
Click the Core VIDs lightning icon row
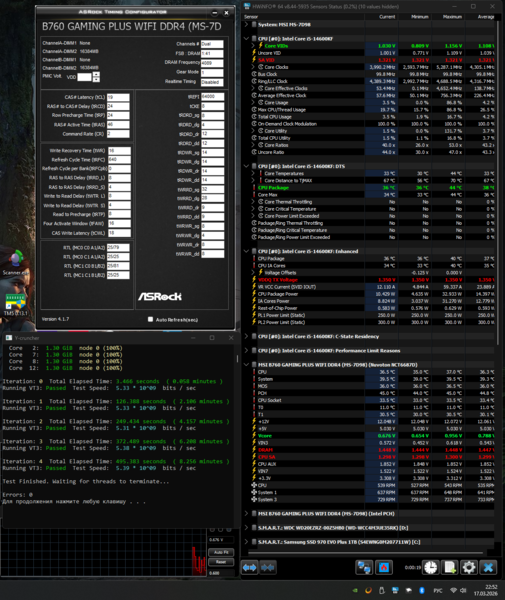pos(261,46)
